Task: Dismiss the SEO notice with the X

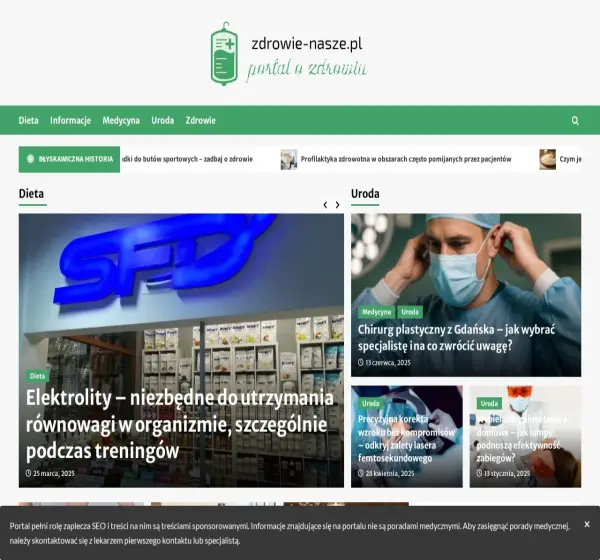Action: tap(587, 524)
